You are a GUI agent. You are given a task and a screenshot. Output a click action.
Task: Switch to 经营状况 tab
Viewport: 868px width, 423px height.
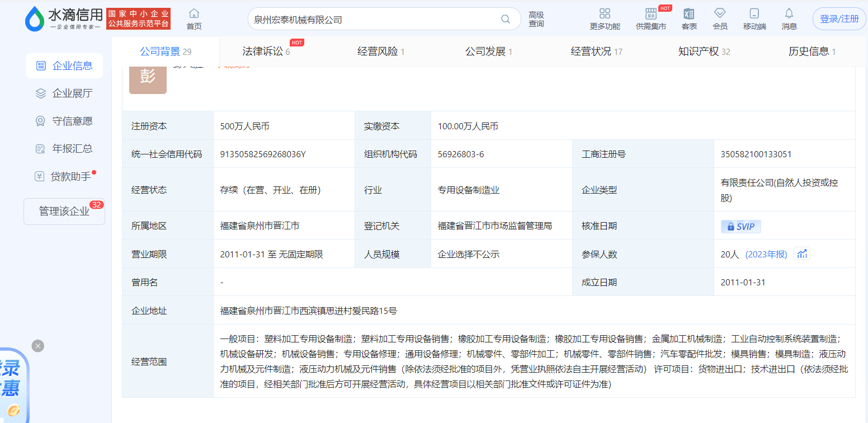pos(597,51)
